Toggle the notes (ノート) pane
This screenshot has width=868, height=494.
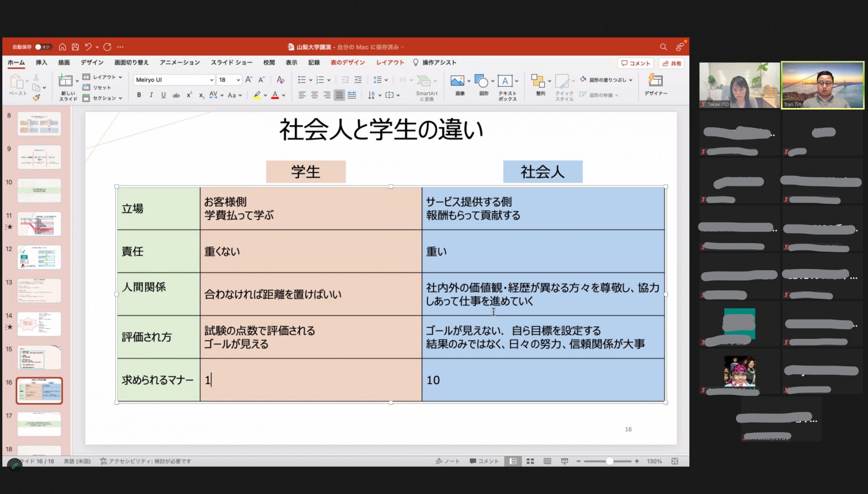[448, 461]
